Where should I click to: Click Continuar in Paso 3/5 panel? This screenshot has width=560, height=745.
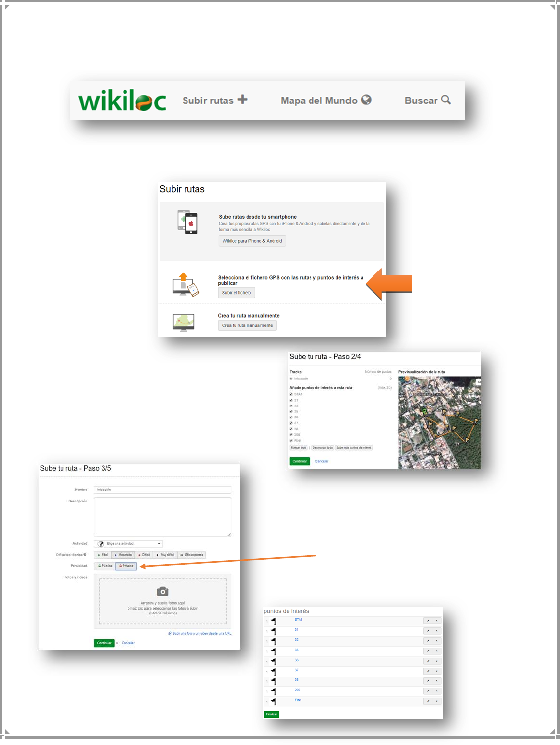click(104, 643)
